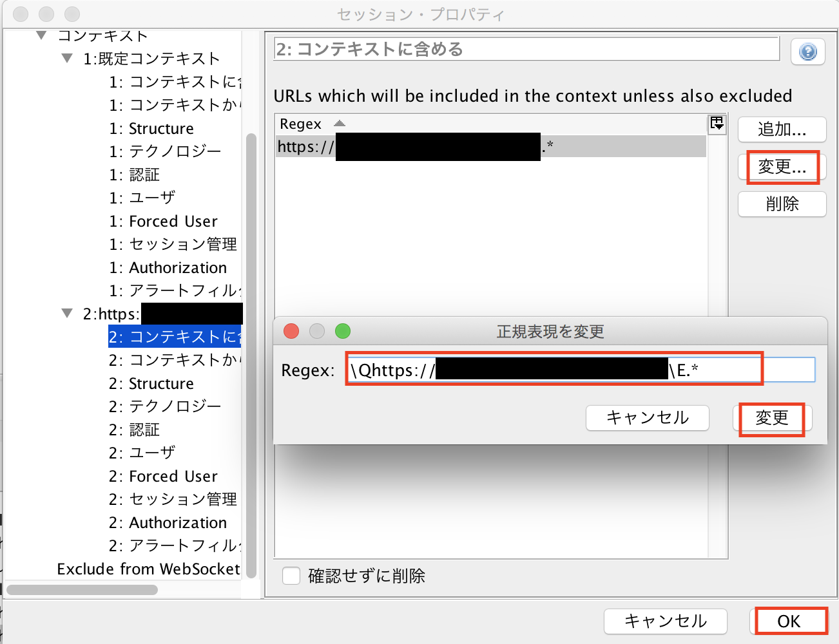Select the highlighted 2: コンテキストに含める item
This screenshot has height=644, width=839.
(x=175, y=337)
